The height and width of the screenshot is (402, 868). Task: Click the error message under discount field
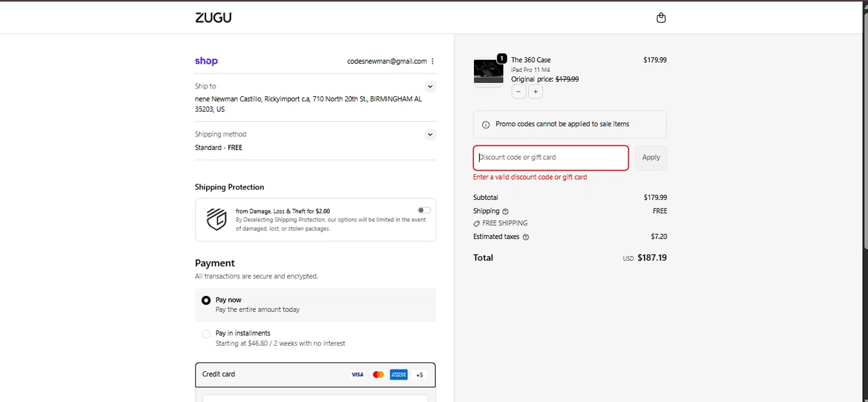(530, 177)
